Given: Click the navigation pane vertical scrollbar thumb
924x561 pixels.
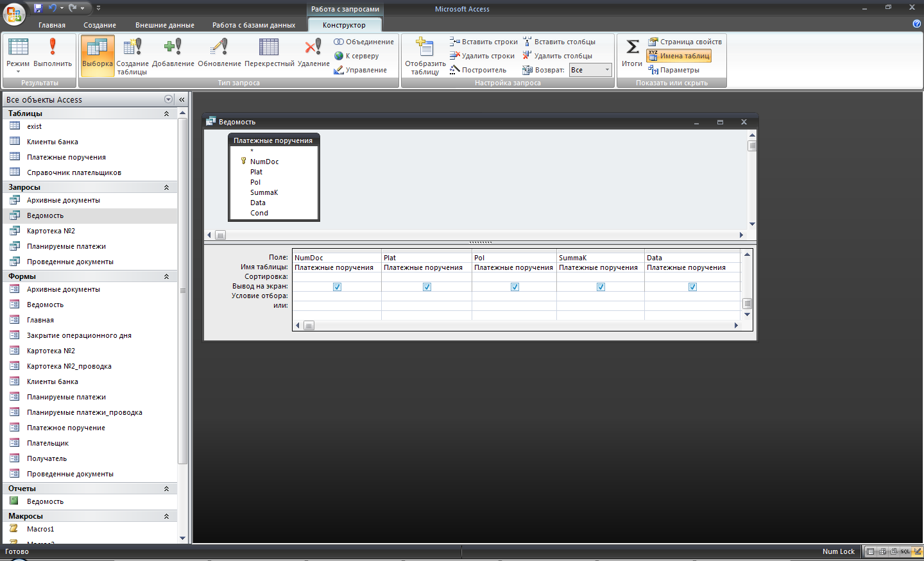Looking at the screenshot, I should click(183, 290).
